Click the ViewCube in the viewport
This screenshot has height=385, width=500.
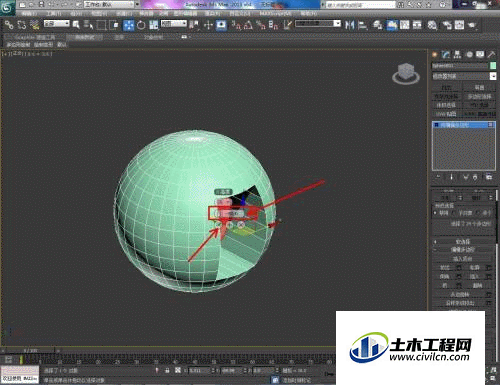[x=406, y=74]
